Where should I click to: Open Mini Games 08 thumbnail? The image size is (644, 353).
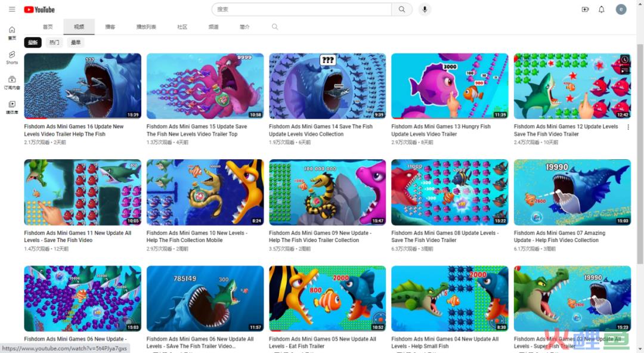click(450, 193)
